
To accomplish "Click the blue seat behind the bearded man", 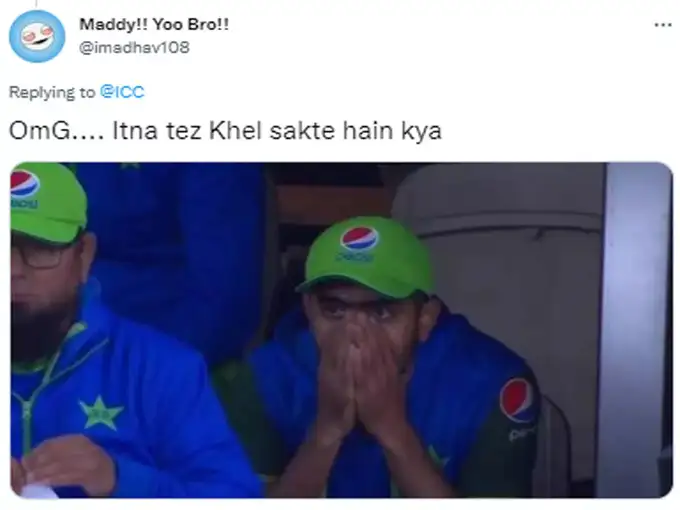I will (173, 243).
